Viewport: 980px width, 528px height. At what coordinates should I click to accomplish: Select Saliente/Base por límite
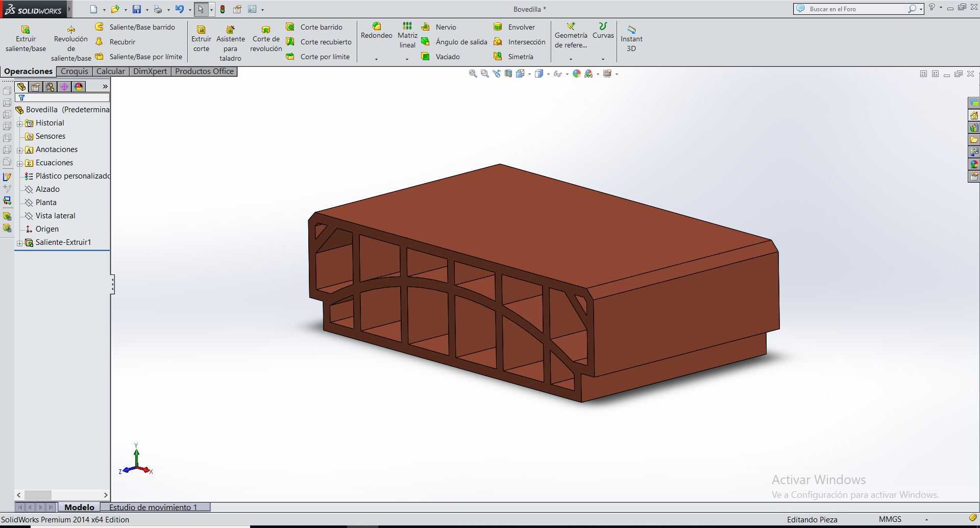139,57
